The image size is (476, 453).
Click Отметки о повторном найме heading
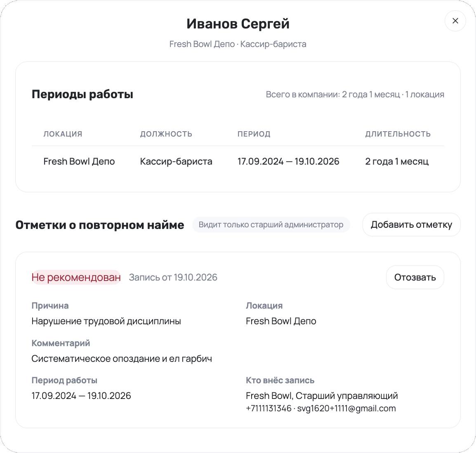coord(100,225)
